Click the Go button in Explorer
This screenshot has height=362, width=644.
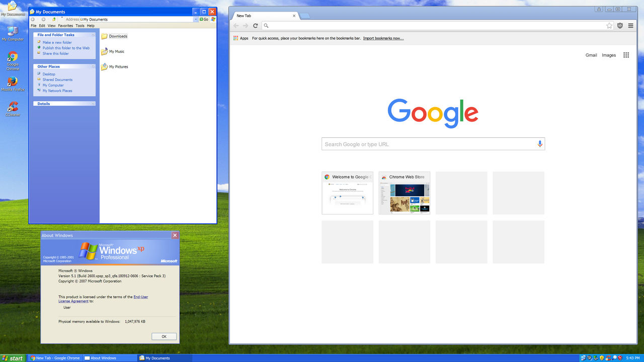[x=204, y=19]
